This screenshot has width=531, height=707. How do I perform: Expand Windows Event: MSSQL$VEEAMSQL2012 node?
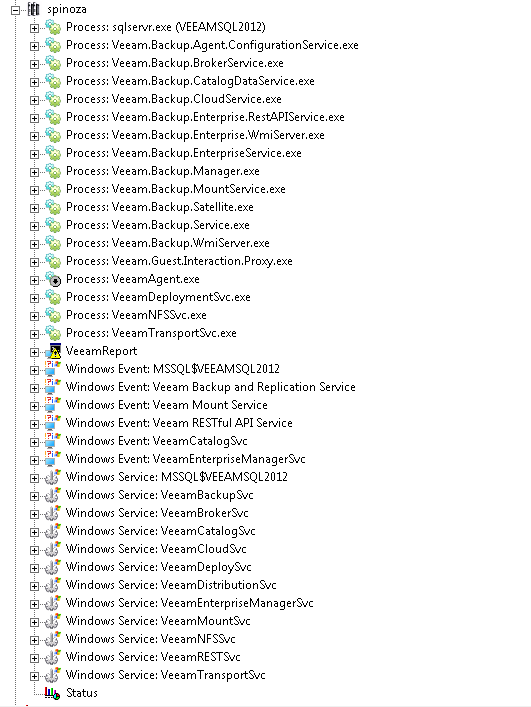click(34, 370)
